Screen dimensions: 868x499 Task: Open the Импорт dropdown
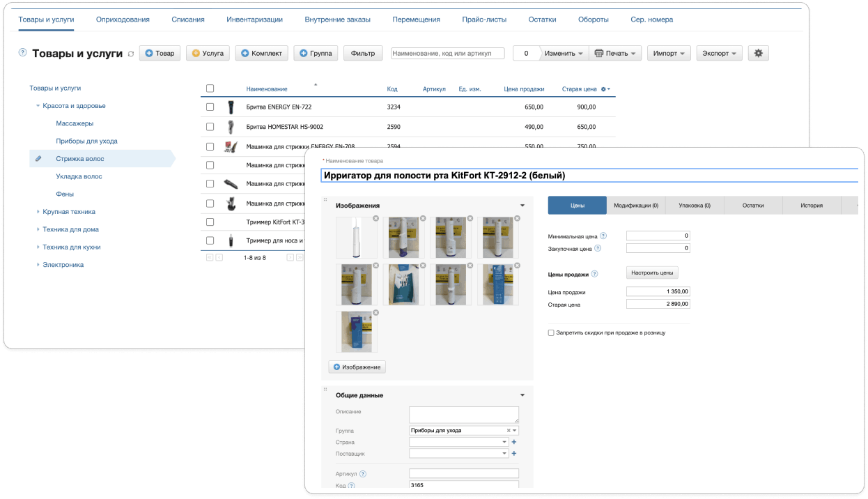pyautogui.click(x=669, y=53)
